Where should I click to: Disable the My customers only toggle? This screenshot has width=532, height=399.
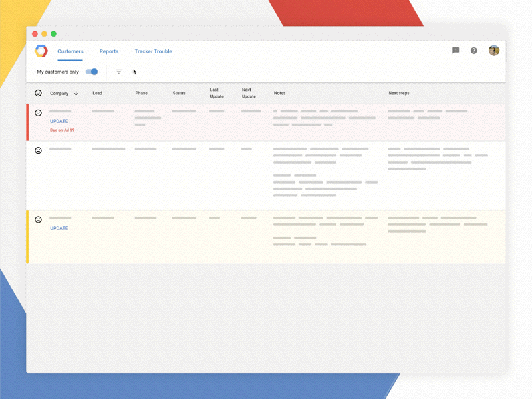[90, 71]
